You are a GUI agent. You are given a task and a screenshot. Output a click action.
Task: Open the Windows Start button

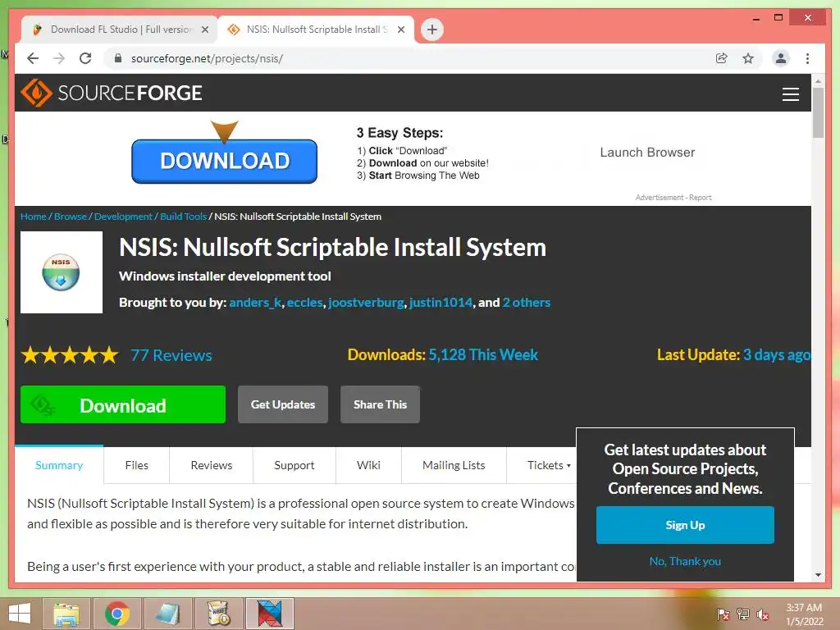pyautogui.click(x=20, y=614)
